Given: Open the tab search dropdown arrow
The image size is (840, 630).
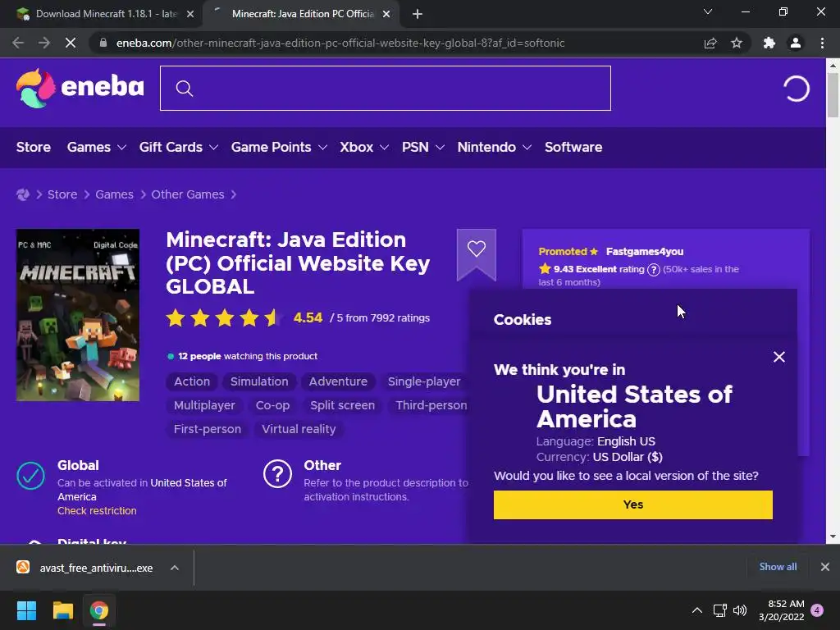Looking at the screenshot, I should click(x=708, y=11).
